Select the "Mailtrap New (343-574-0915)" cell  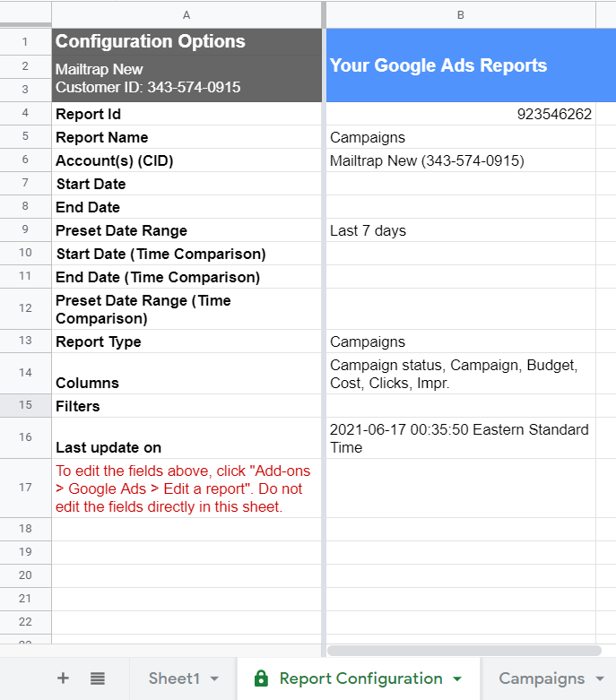point(461,160)
